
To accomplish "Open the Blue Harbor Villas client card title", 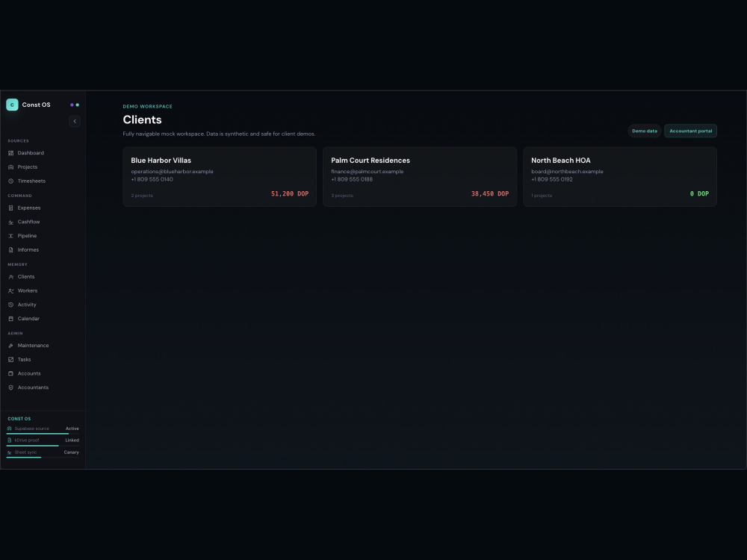I will (161, 161).
